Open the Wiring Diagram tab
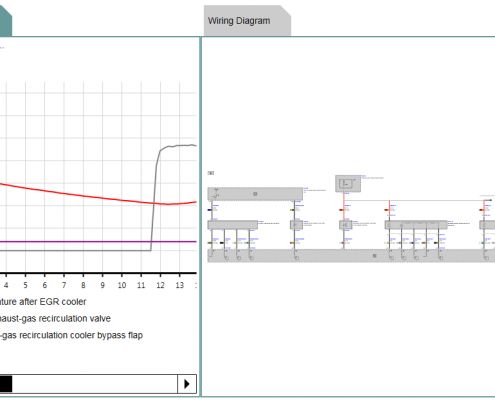The height and width of the screenshot is (400, 495). (247, 21)
